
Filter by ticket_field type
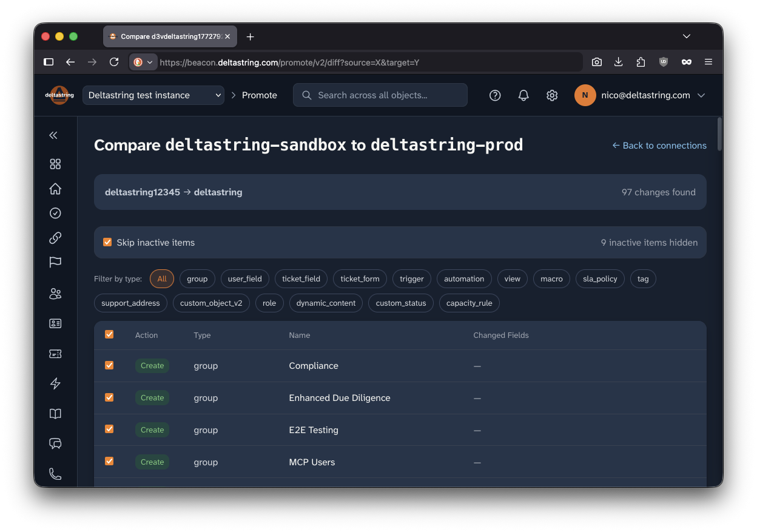301,279
